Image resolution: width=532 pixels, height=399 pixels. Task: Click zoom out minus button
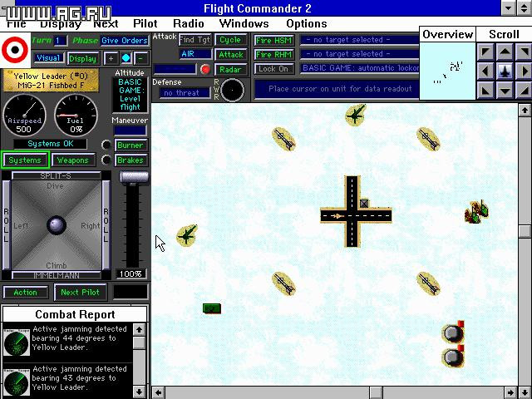pos(141,58)
